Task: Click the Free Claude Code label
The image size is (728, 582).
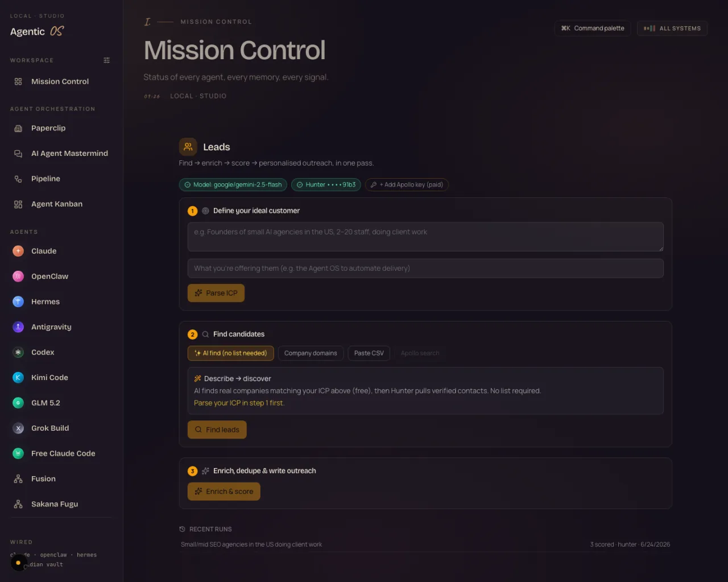Action: click(x=63, y=453)
